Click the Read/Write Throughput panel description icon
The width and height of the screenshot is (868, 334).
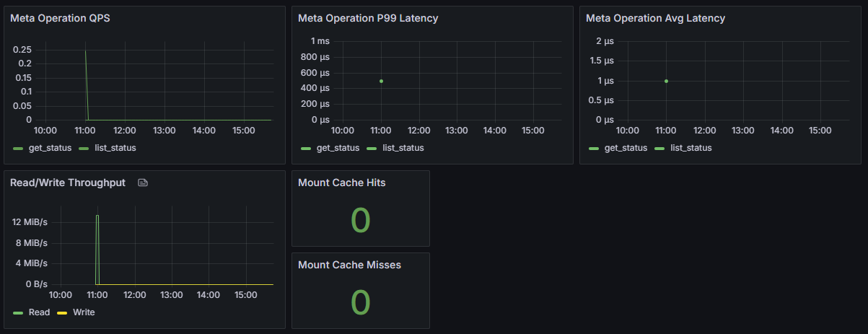click(143, 183)
